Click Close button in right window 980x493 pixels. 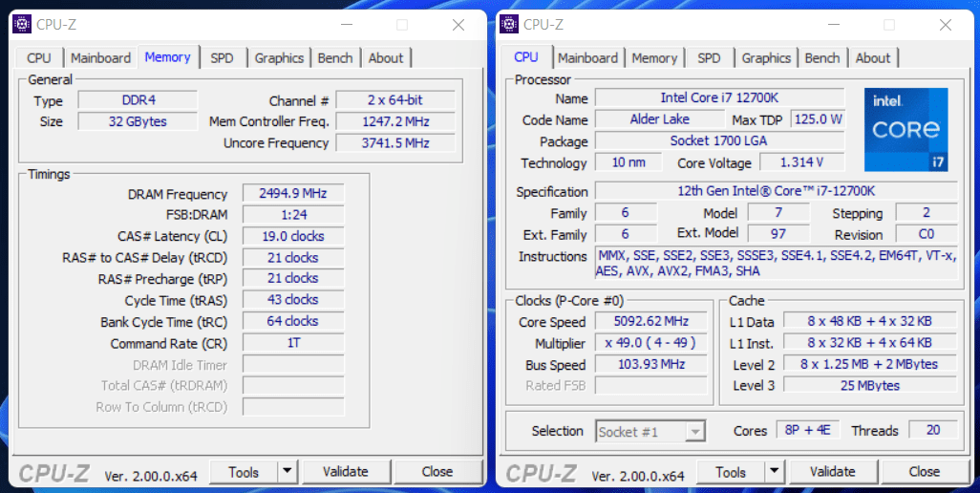[925, 472]
